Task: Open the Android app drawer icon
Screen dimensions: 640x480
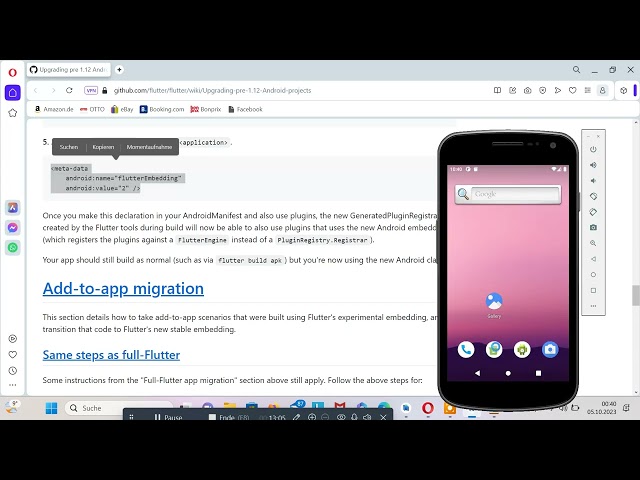Action: point(522,349)
